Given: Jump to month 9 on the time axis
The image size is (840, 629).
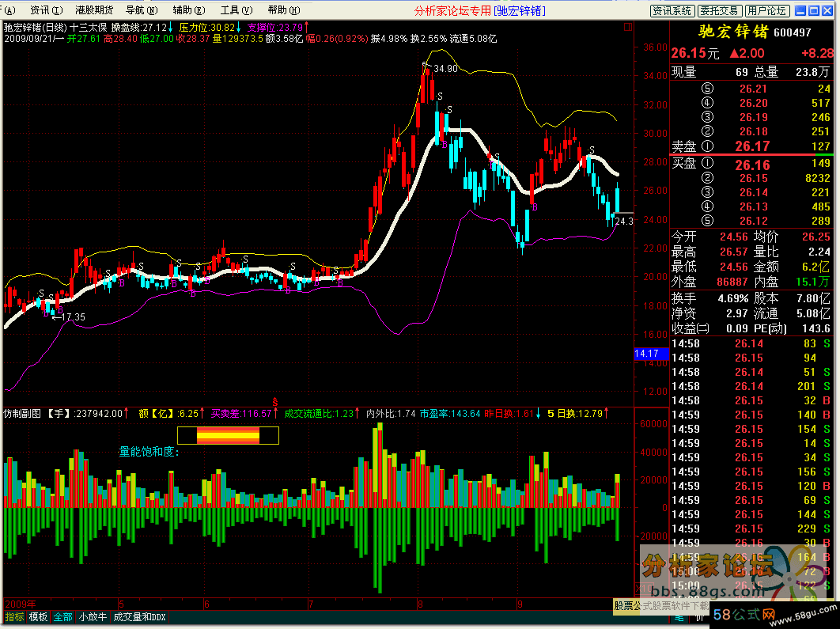Looking at the screenshot, I should [x=520, y=604].
